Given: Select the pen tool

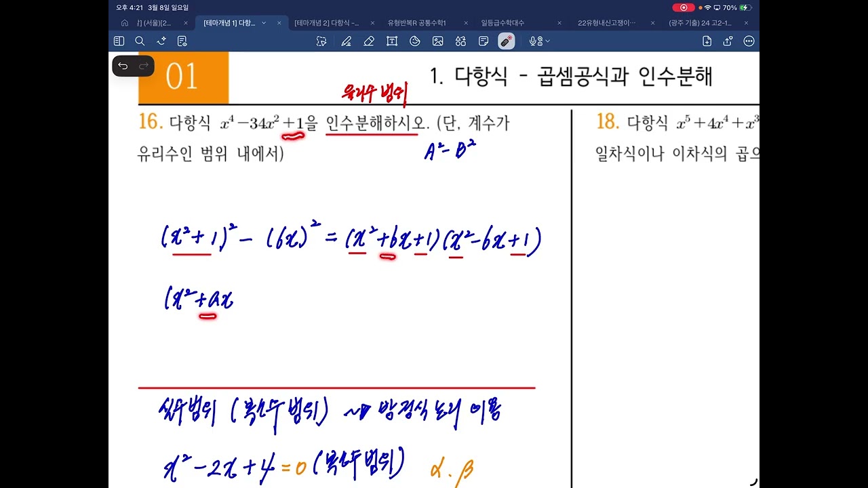Looking at the screenshot, I should (x=346, y=41).
